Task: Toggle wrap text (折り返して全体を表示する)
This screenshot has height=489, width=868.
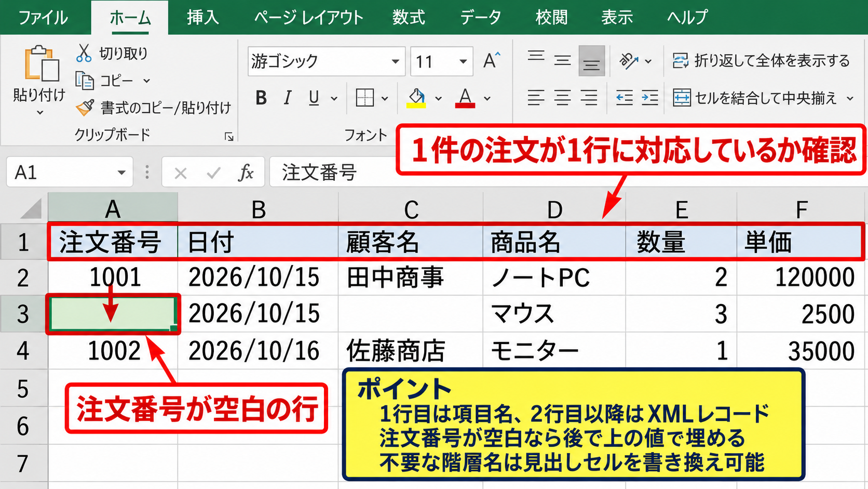Action: [x=761, y=61]
